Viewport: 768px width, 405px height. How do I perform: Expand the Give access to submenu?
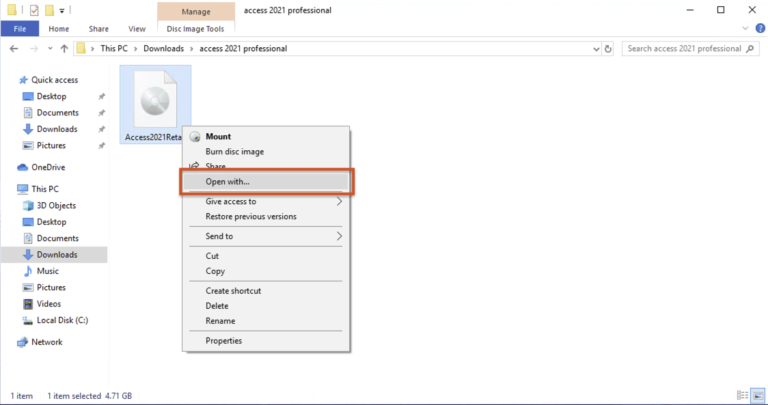(267, 201)
